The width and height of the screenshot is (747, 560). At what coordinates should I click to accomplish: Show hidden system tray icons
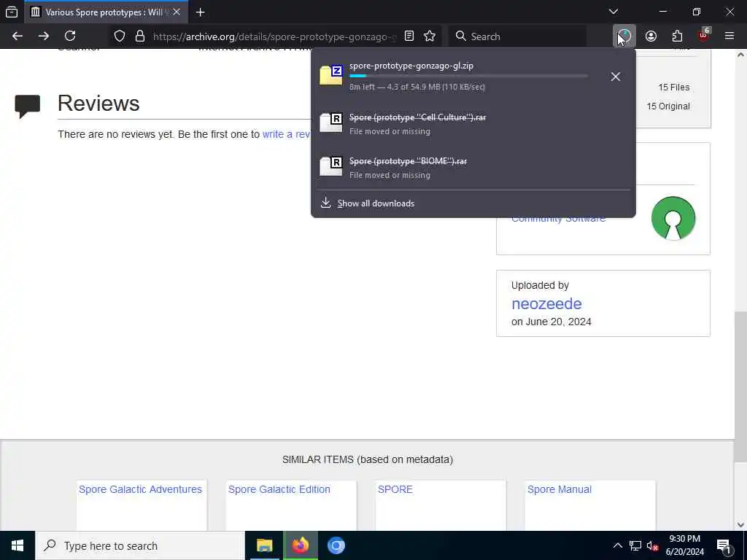617,545
